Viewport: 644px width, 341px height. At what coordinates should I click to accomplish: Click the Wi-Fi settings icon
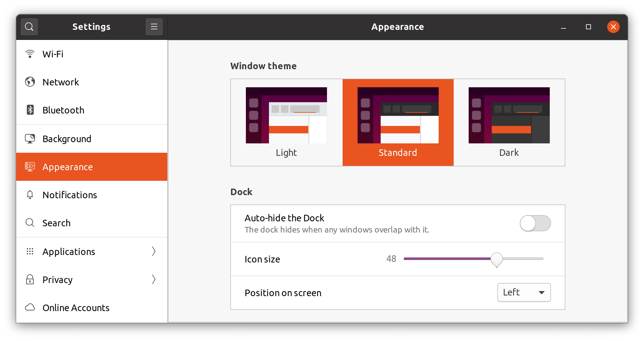coord(31,53)
